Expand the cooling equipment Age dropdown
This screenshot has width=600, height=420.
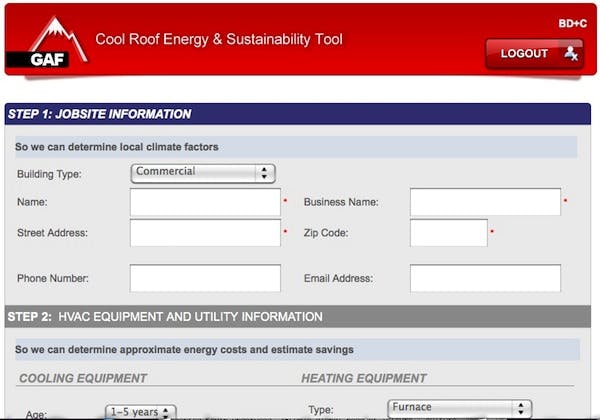coord(140,412)
